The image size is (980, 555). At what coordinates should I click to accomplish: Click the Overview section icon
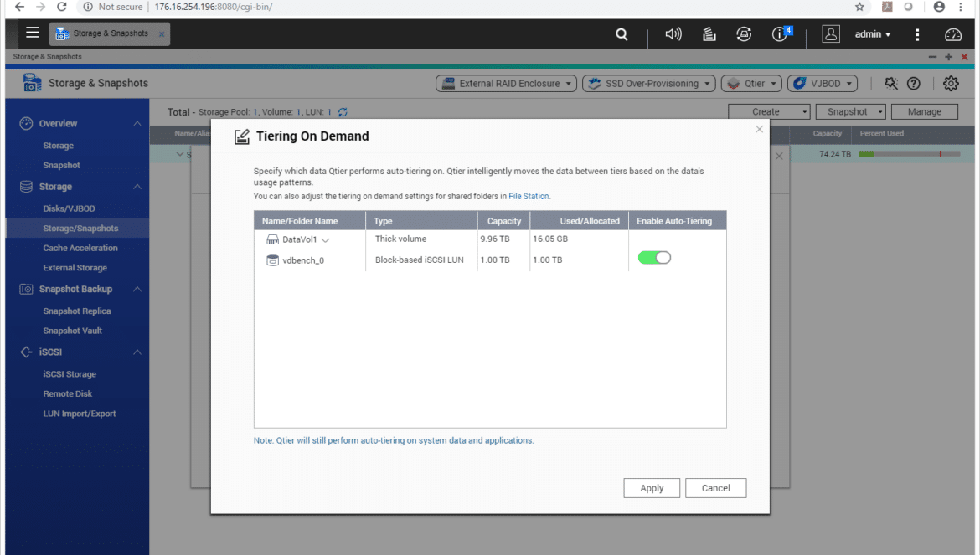pos(26,124)
